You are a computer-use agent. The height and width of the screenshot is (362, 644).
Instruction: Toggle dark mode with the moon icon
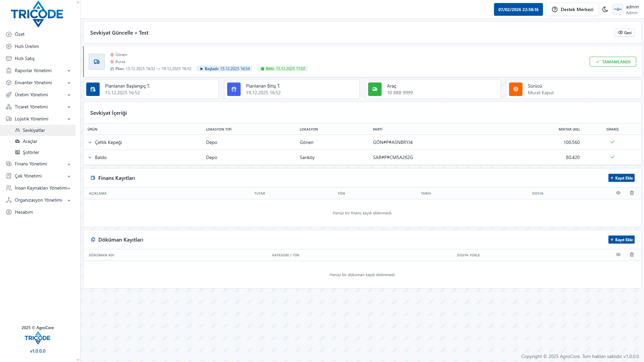(605, 9)
